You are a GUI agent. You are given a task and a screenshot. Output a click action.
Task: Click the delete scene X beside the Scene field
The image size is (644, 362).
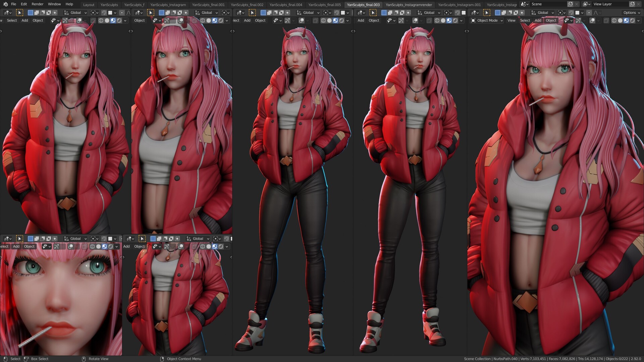[577, 4]
